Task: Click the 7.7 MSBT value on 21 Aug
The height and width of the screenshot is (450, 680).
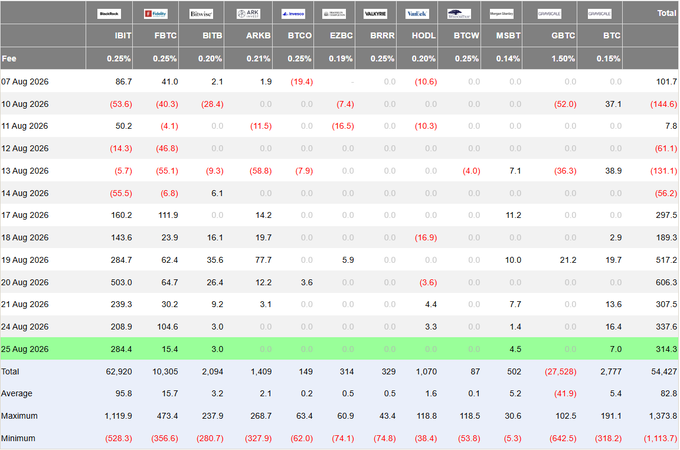Action: 515,304
